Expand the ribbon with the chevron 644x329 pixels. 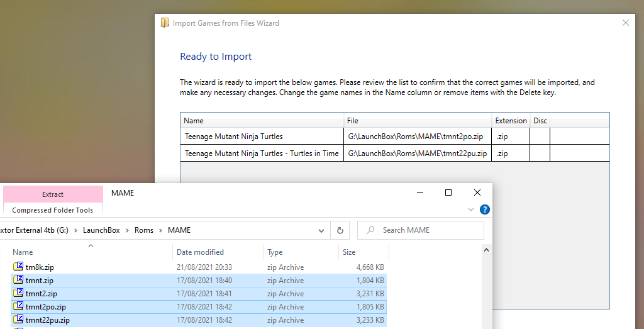coord(471,210)
